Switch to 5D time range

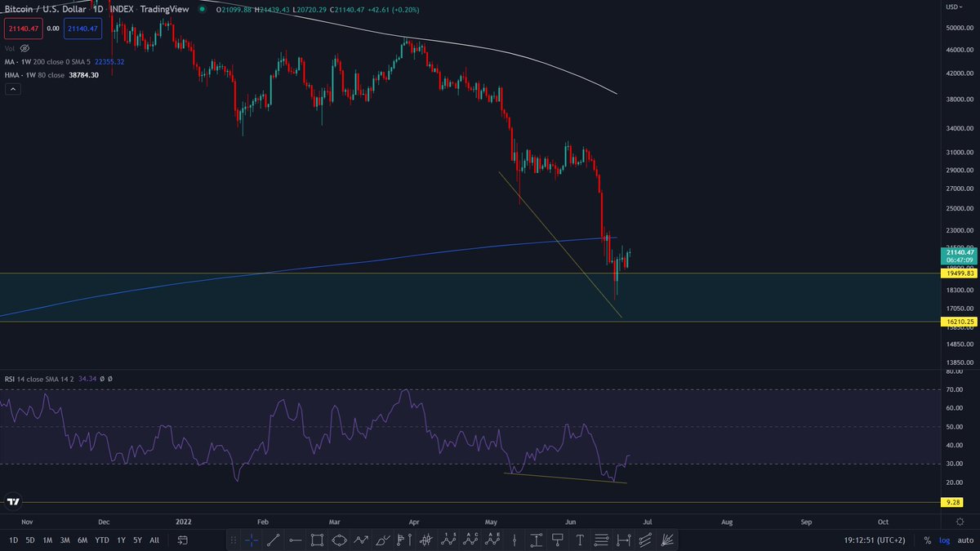(30, 540)
